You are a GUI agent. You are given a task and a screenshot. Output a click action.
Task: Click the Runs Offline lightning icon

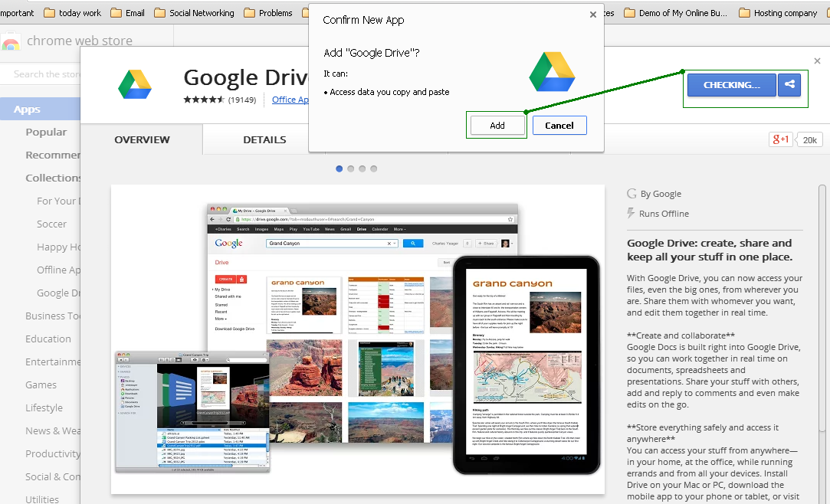point(631,213)
